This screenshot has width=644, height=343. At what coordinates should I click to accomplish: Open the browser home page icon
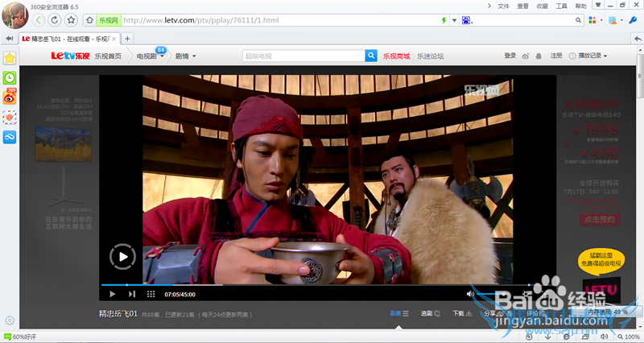coord(89,20)
